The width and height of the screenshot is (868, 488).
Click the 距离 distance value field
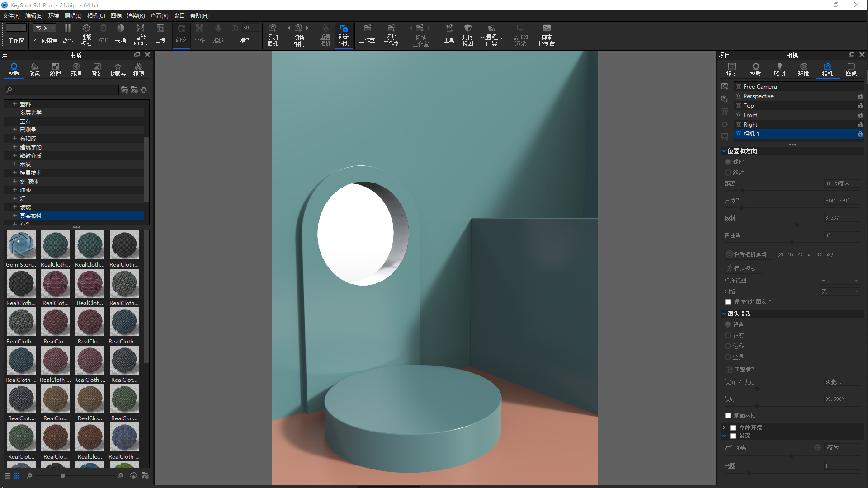point(841,183)
